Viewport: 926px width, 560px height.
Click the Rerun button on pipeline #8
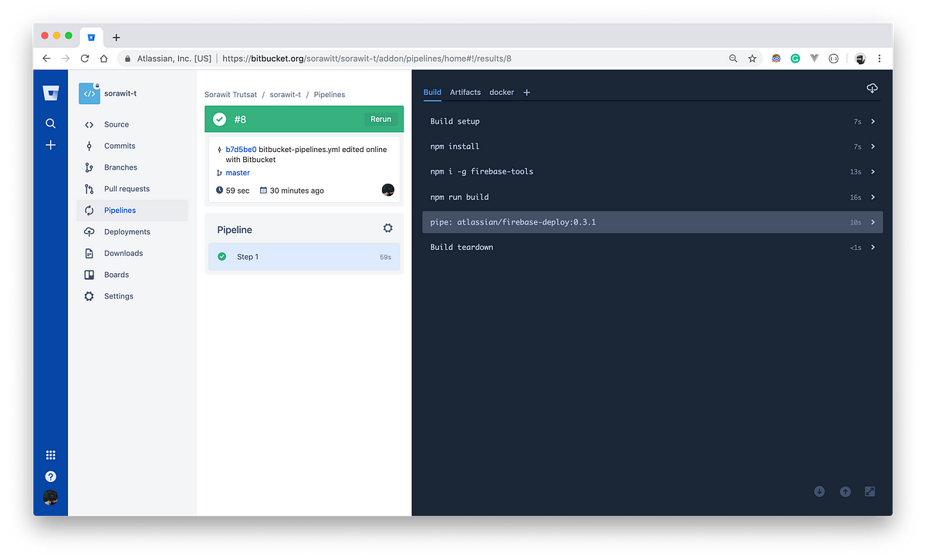tap(381, 120)
